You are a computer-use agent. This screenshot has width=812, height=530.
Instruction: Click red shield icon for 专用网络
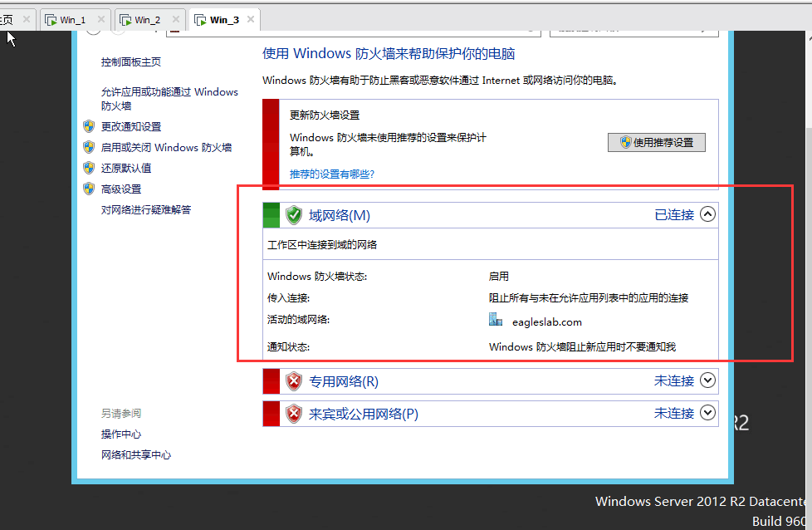(x=294, y=381)
